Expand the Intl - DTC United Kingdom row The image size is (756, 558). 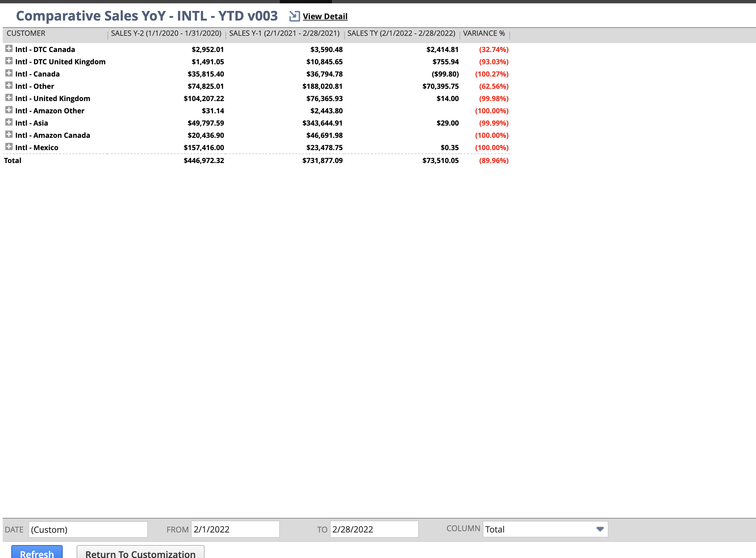coord(9,61)
